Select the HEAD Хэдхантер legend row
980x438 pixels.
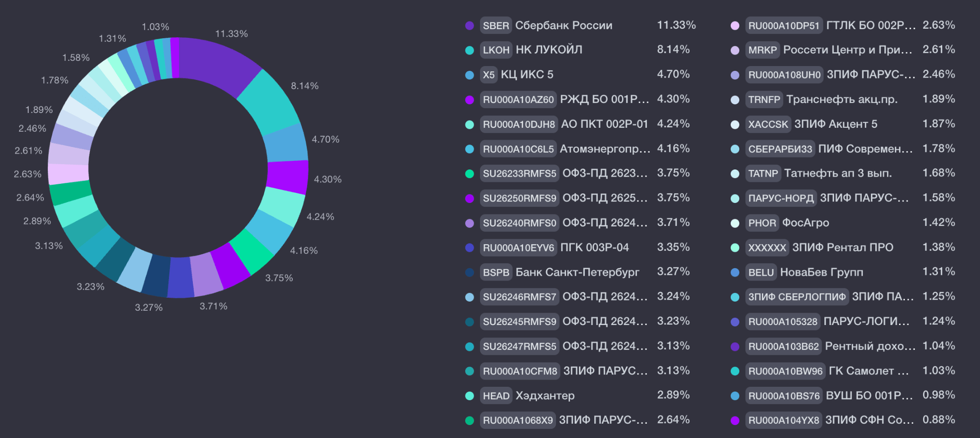(578, 395)
